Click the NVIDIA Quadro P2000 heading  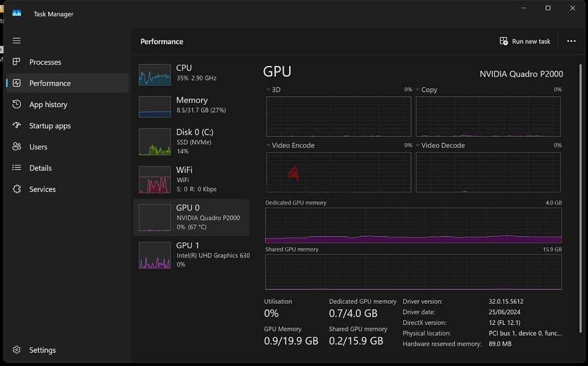(521, 75)
